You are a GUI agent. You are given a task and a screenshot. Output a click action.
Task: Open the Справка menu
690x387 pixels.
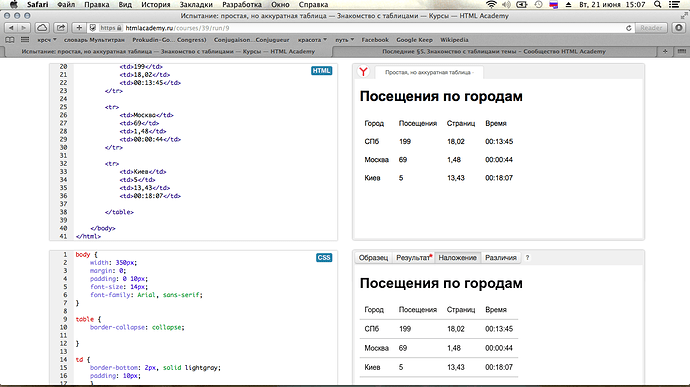(x=313, y=4)
